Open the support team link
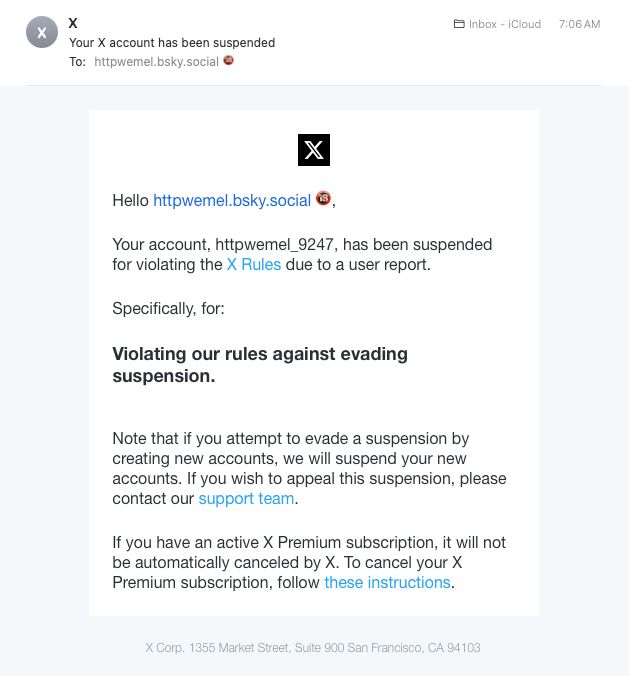 tap(246, 498)
